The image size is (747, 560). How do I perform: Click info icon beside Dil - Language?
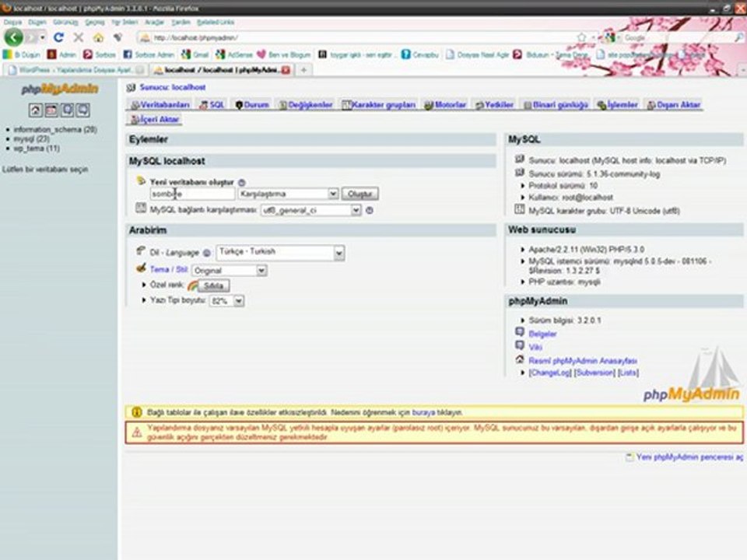click(x=207, y=253)
